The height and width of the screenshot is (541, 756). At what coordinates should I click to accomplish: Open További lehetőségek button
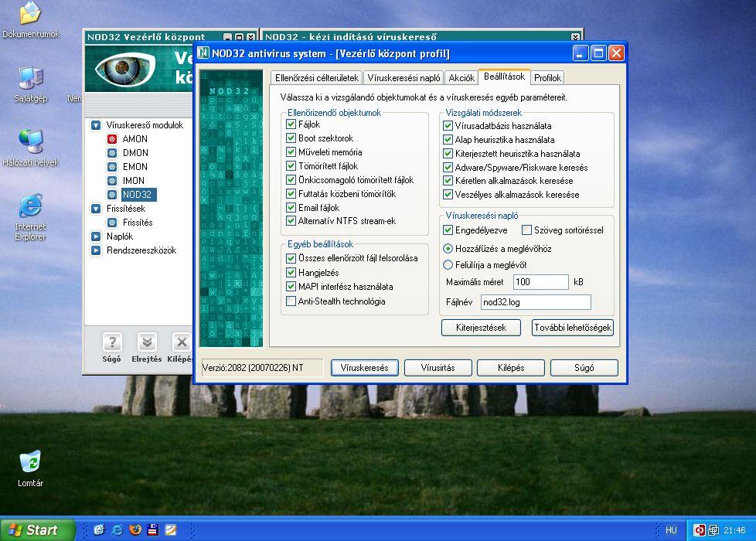[573, 328]
